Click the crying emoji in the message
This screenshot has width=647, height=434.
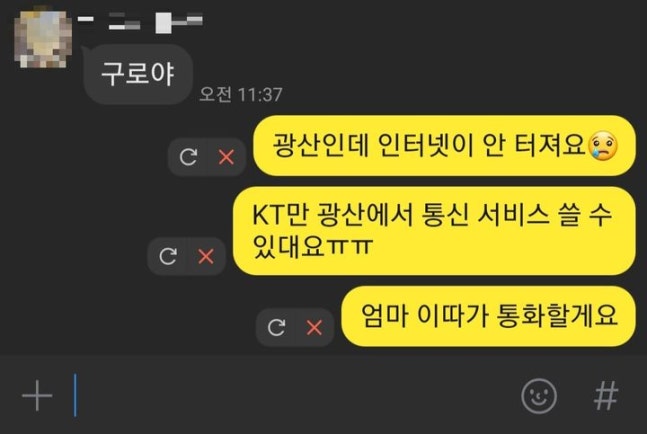pos(603,146)
